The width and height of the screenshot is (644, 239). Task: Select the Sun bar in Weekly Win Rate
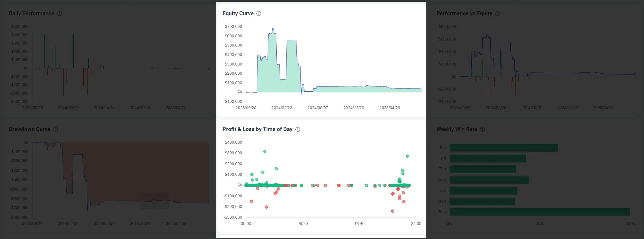coord(539,212)
